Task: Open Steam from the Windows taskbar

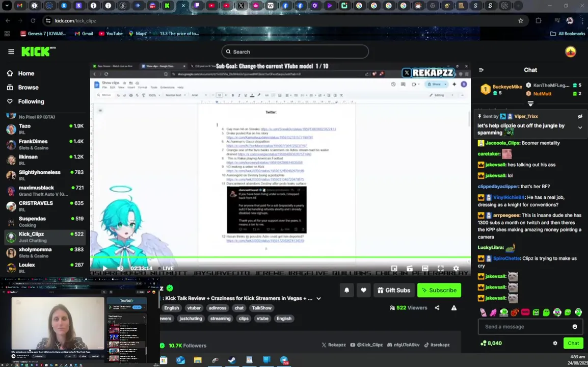Action: (232, 360)
